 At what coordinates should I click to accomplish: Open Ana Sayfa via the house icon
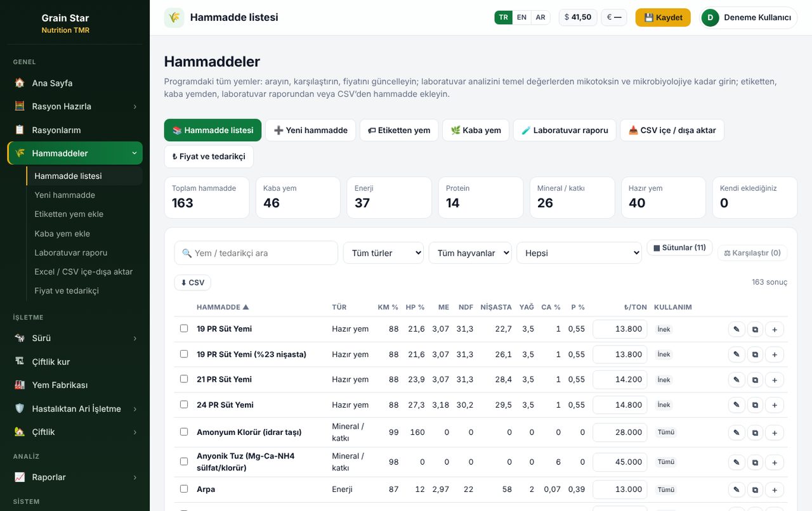tap(20, 83)
